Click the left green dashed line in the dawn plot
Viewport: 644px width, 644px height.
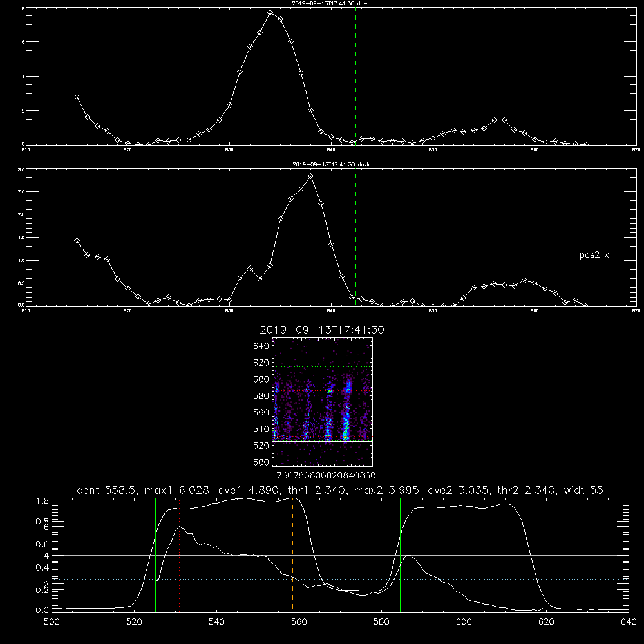205,76
